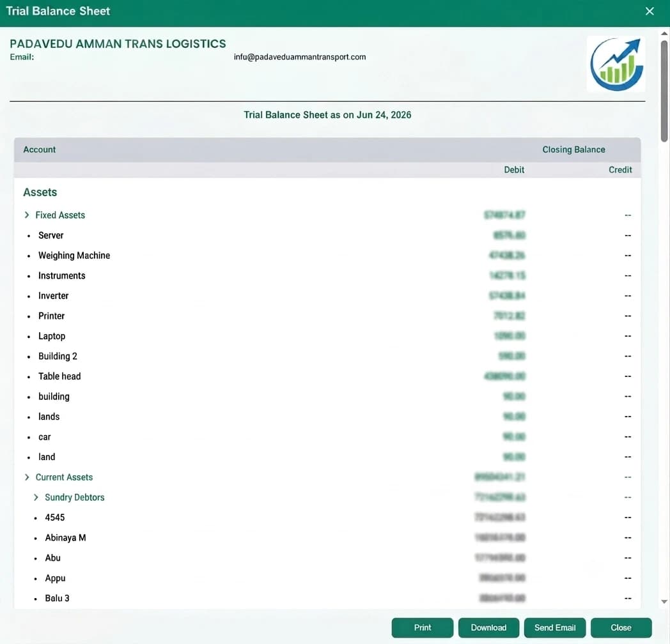670x644 pixels.
Task: Select the Appu debtor row
Action: pyautogui.click(x=327, y=578)
